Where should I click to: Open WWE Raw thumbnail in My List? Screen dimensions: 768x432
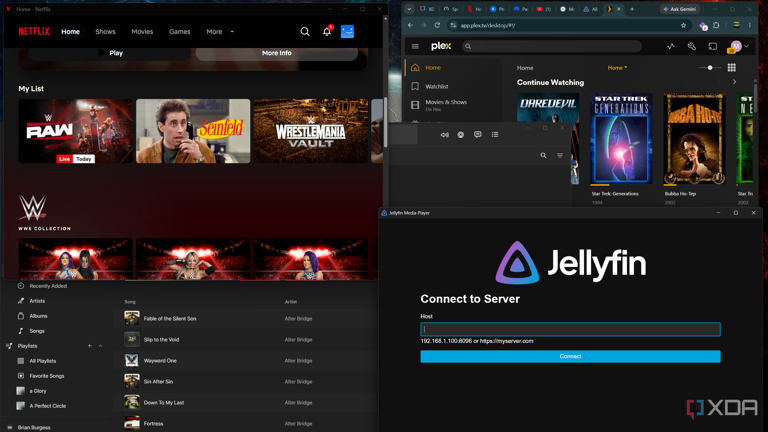click(75, 131)
